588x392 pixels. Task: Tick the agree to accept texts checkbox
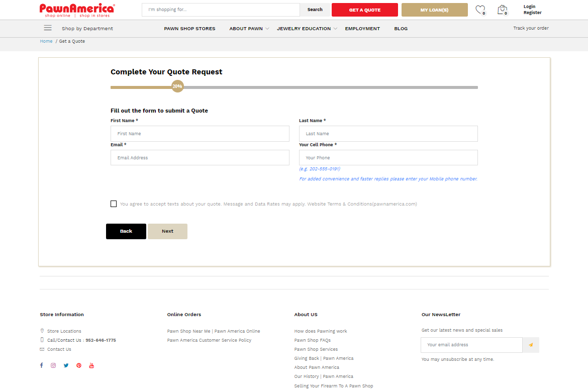(x=114, y=204)
